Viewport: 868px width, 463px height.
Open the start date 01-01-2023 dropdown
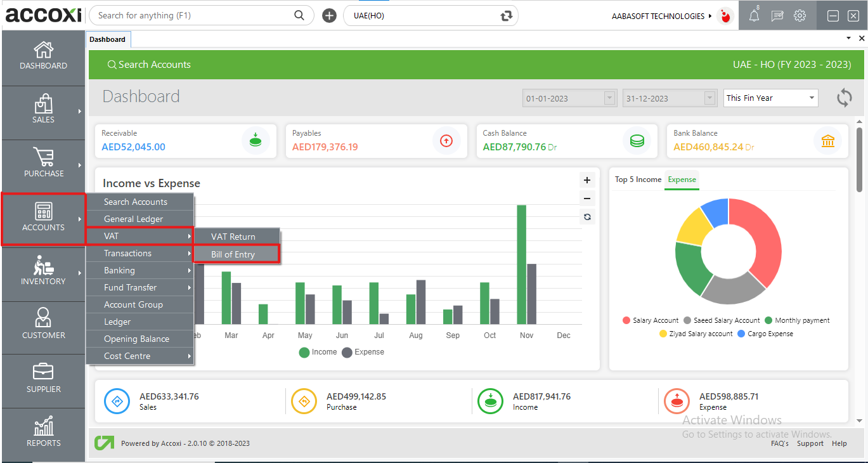(610, 98)
